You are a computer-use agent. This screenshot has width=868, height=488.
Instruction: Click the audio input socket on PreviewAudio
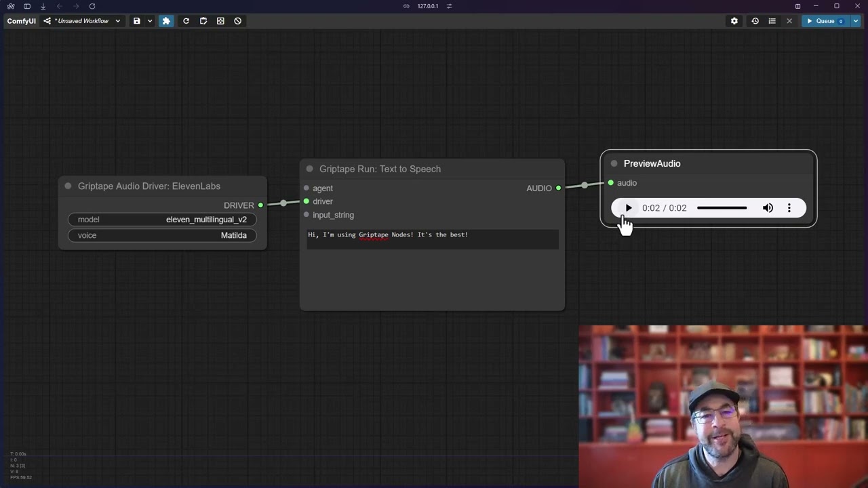pyautogui.click(x=611, y=183)
